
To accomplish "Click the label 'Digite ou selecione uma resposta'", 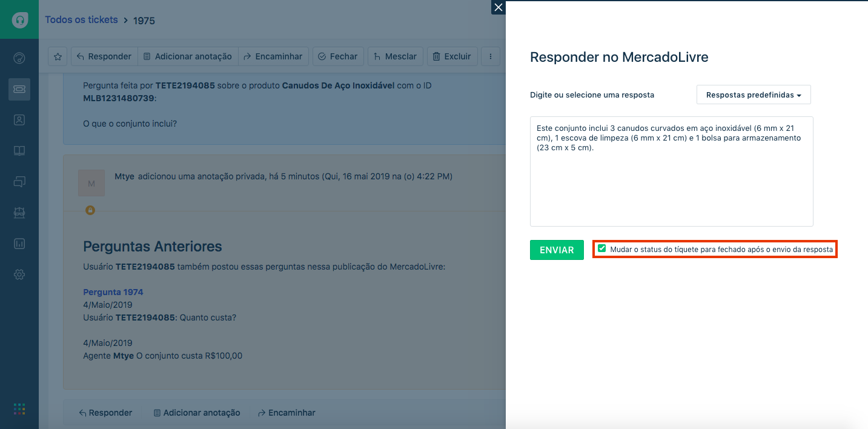I will [592, 95].
